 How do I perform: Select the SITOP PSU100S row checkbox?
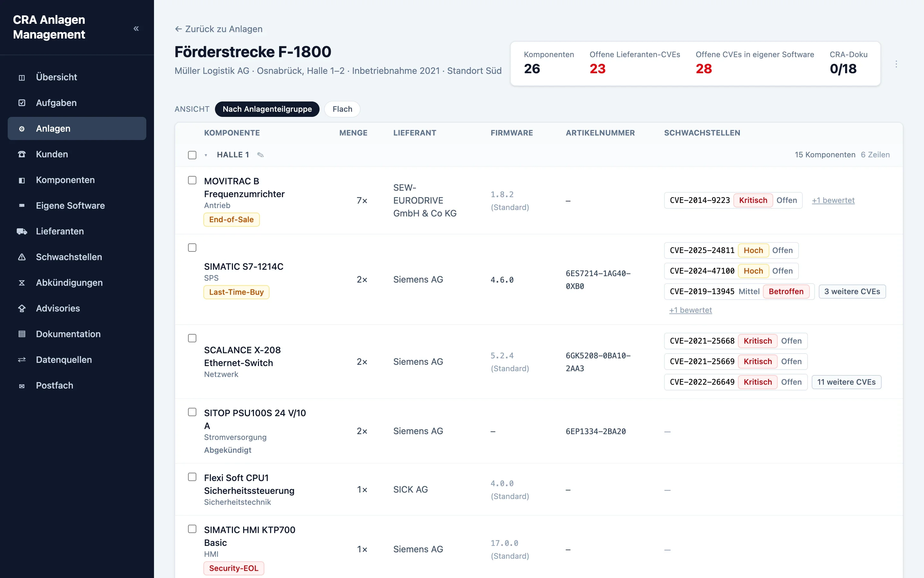(192, 412)
